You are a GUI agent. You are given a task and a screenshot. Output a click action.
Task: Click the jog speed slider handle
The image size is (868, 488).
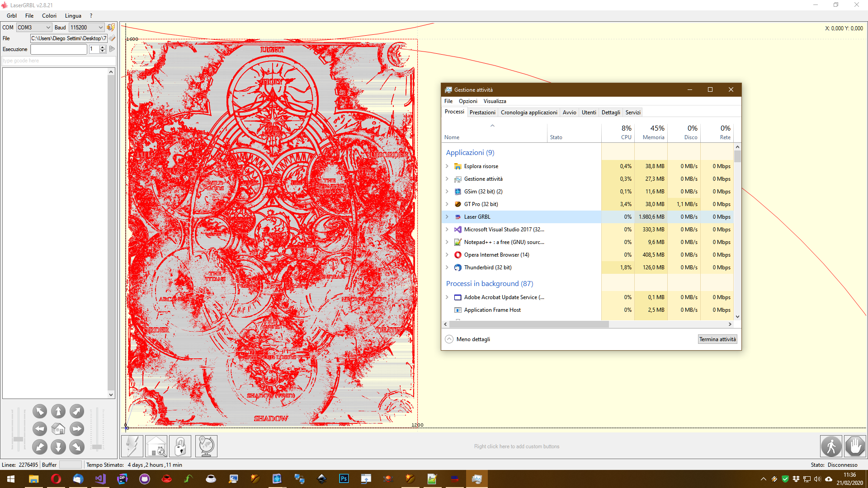click(18, 439)
